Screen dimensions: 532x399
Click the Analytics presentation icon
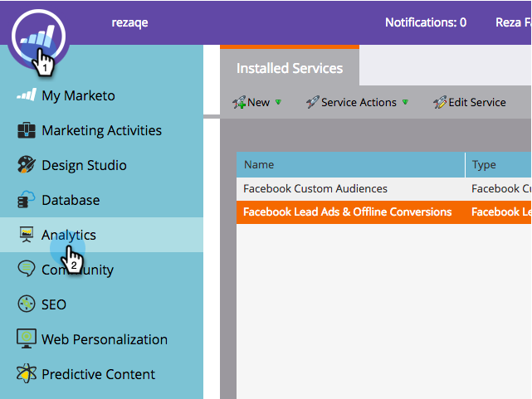(27, 235)
